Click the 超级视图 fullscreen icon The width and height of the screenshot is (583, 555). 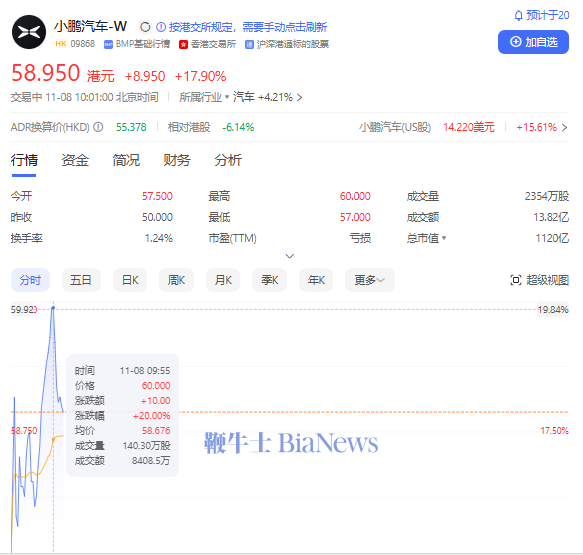(x=516, y=280)
